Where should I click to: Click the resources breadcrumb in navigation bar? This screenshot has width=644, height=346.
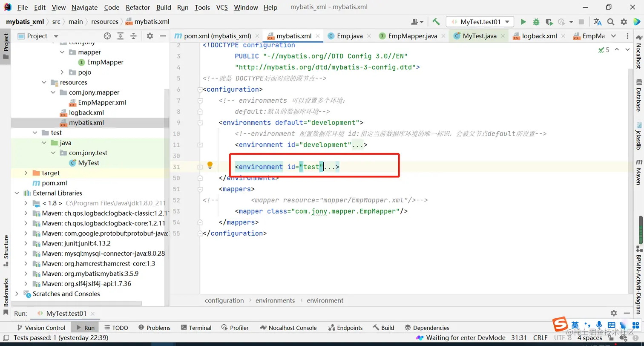(104, 22)
